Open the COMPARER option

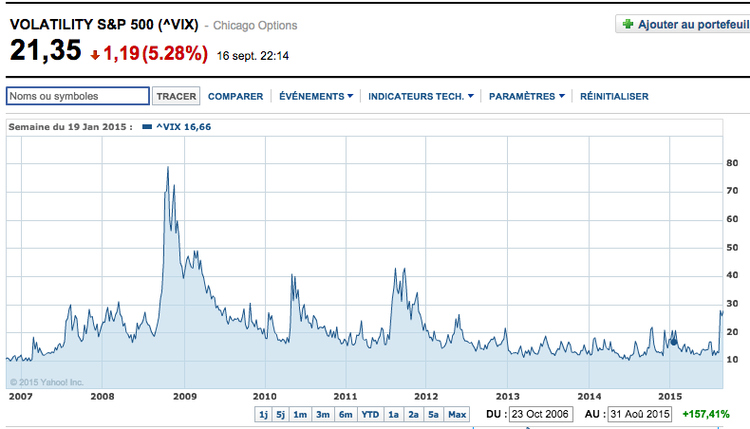[235, 97]
